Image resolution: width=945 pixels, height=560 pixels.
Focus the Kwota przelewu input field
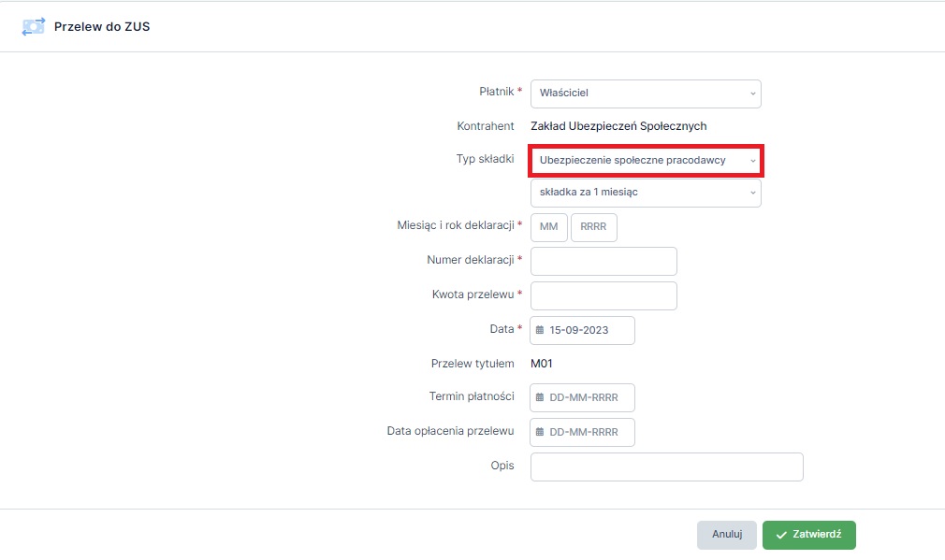click(x=603, y=295)
